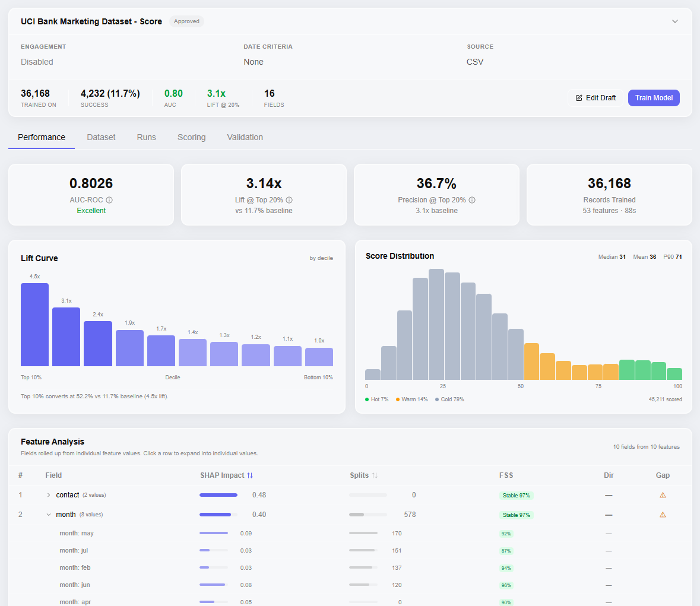Click the Gap warning triangle for month

tap(663, 514)
